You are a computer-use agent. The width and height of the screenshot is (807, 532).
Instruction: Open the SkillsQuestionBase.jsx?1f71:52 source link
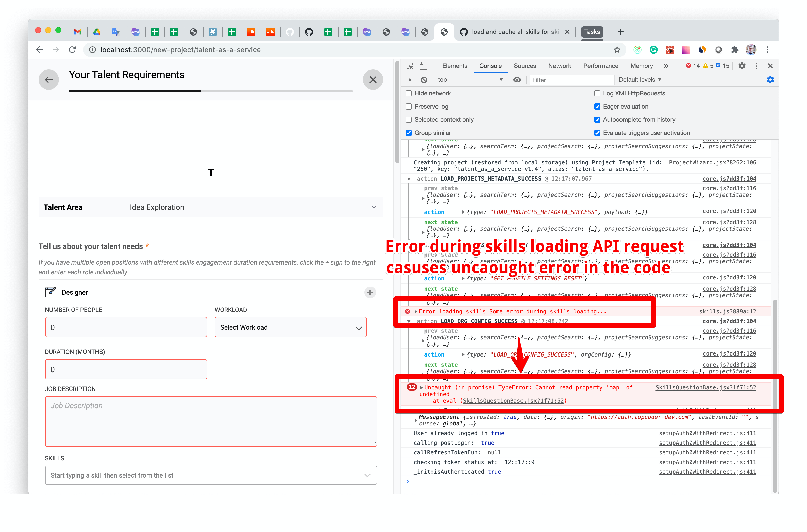705,387
